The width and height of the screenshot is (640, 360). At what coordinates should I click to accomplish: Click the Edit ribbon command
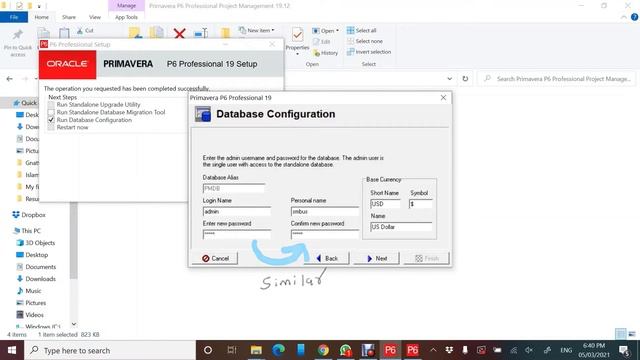(322, 41)
